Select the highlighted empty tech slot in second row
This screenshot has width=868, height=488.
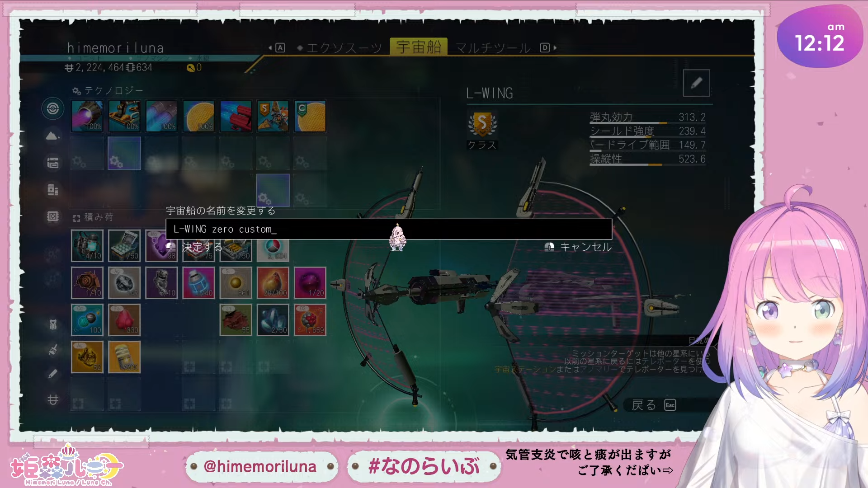[x=124, y=153]
